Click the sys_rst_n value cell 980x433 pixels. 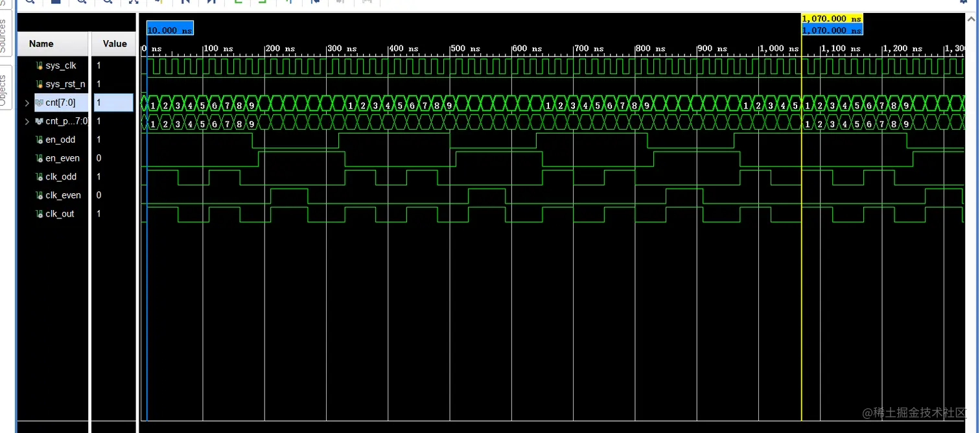click(x=114, y=84)
